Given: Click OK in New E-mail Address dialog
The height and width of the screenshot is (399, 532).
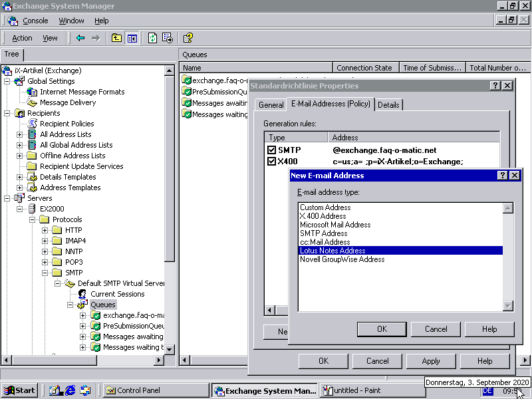Looking at the screenshot, I should coord(382,329).
